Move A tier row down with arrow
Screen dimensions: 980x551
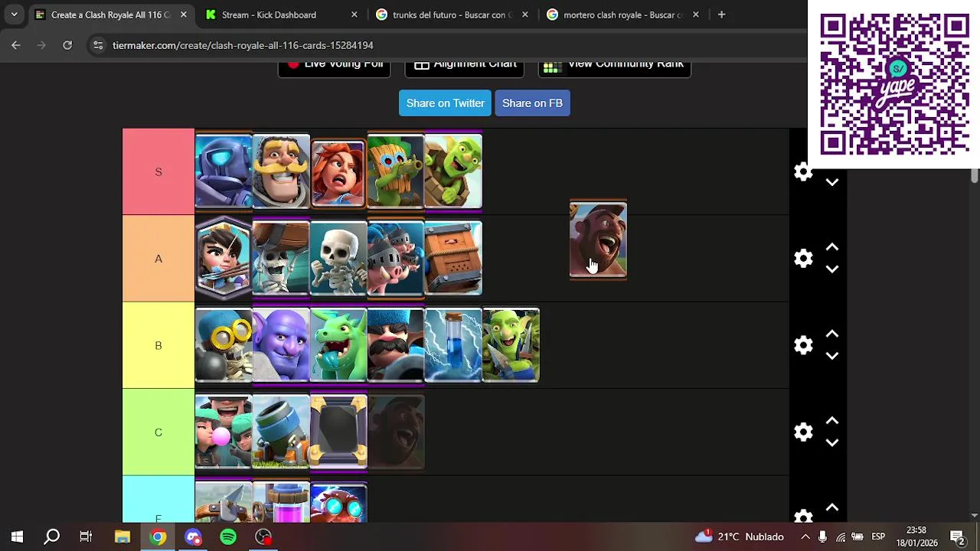point(832,269)
